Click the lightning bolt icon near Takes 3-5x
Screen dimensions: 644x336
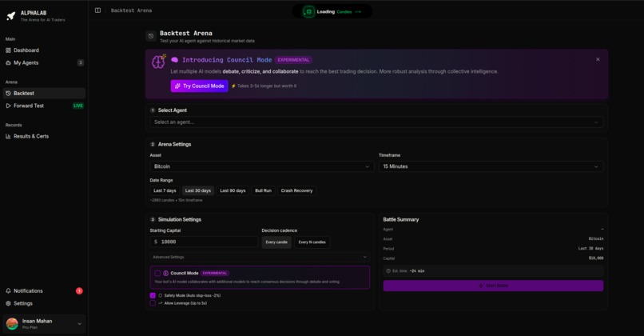pyautogui.click(x=233, y=86)
